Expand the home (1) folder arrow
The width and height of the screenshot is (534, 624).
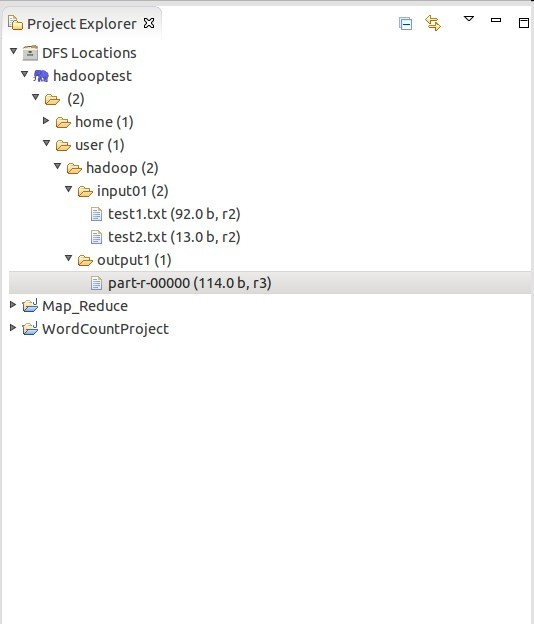(x=46, y=121)
